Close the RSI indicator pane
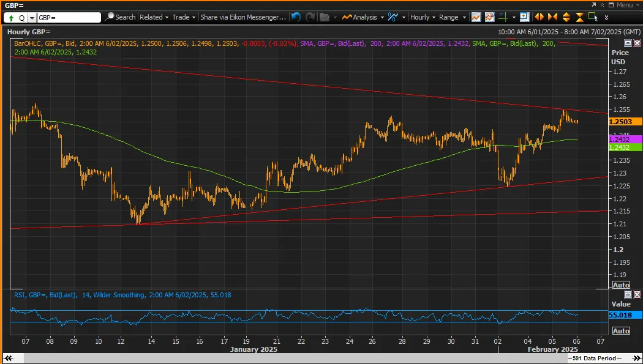 (637, 294)
